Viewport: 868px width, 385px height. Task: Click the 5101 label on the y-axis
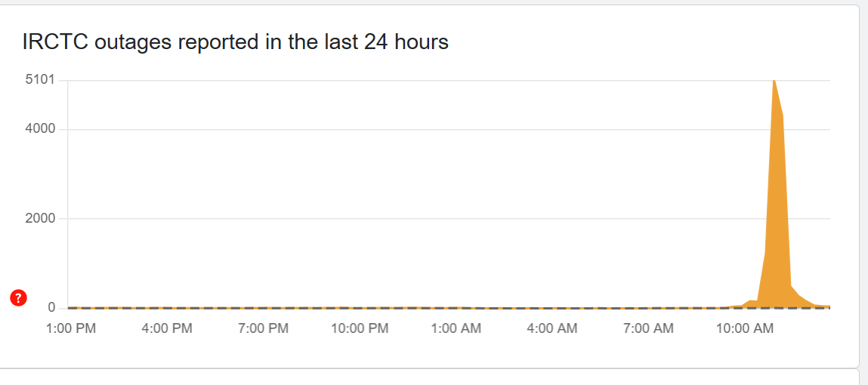coord(41,81)
